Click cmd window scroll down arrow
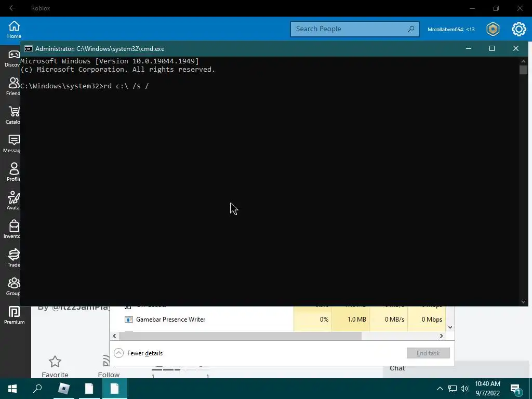 [x=523, y=302]
